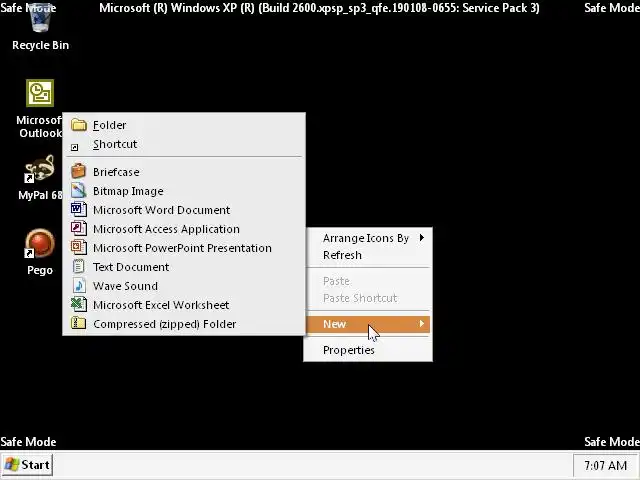Image resolution: width=640 pixels, height=480 pixels.
Task: Create a new Text Document
Action: pos(184,267)
